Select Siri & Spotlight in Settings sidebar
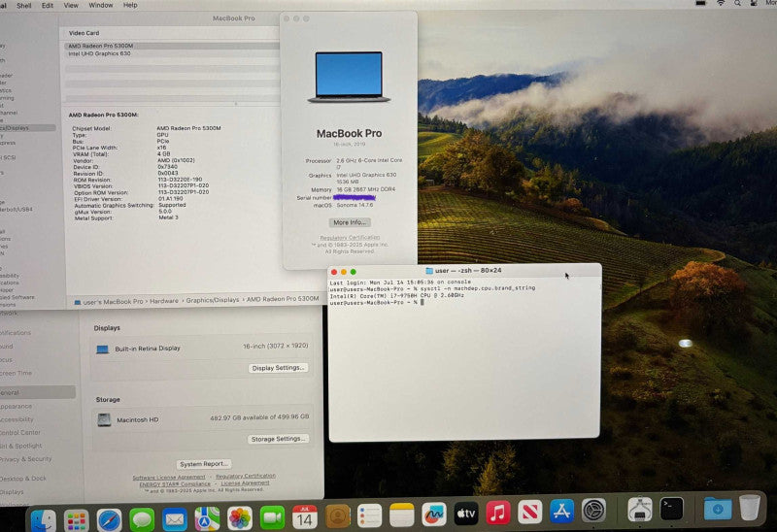777x532 pixels. coord(21,446)
